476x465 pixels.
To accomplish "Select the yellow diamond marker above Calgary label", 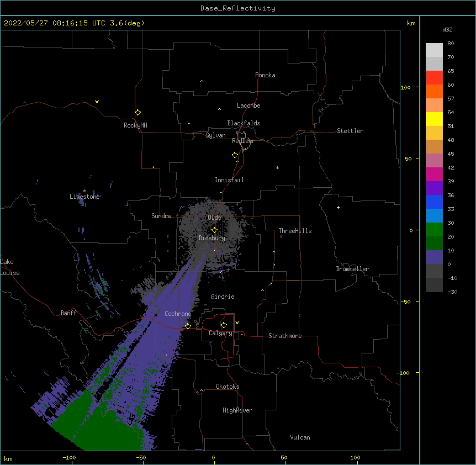I will (224, 325).
